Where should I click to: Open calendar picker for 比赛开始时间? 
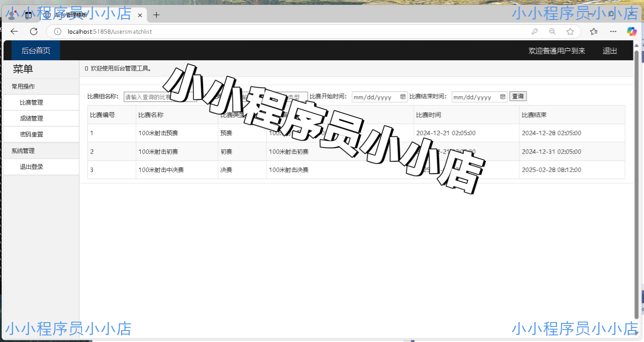click(403, 97)
